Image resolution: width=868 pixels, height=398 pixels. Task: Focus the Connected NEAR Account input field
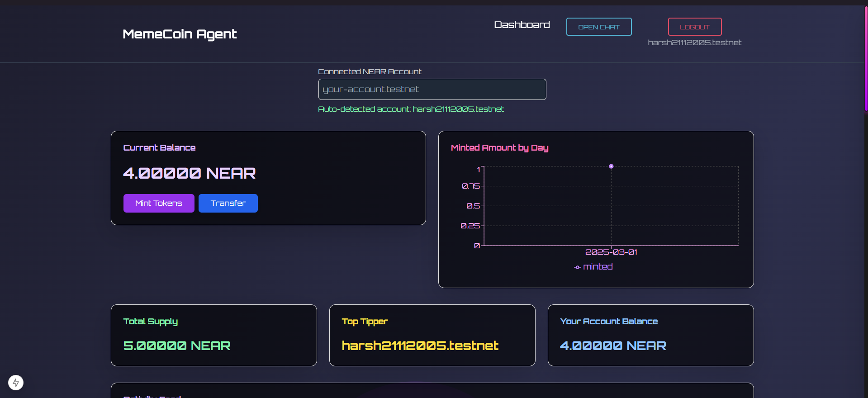point(432,89)
